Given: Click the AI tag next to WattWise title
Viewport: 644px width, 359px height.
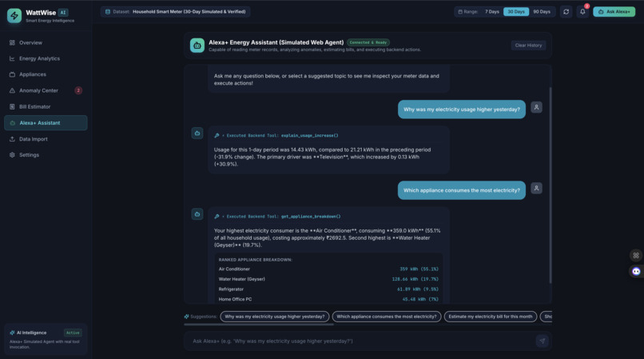Looking at the screenshot, I should point(63,13).
